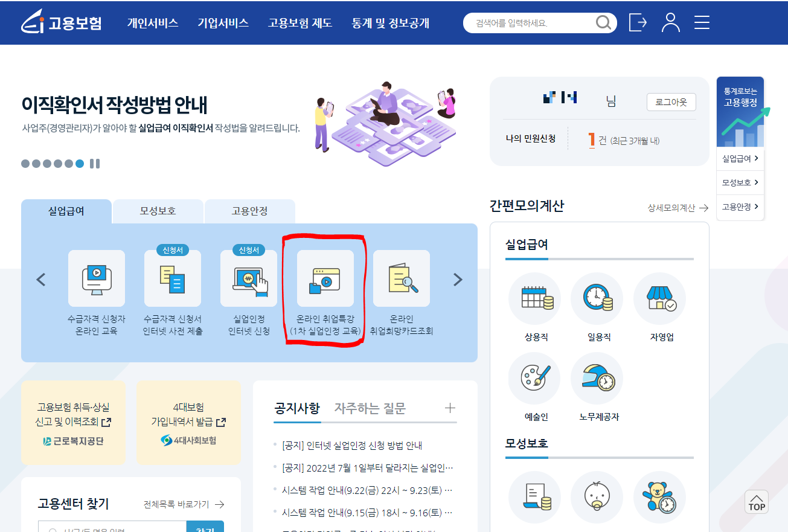The width and height of the screenshot is (788, 532).
Task: Open 전체목록 바로가기 link
Action: click(184, 504)
